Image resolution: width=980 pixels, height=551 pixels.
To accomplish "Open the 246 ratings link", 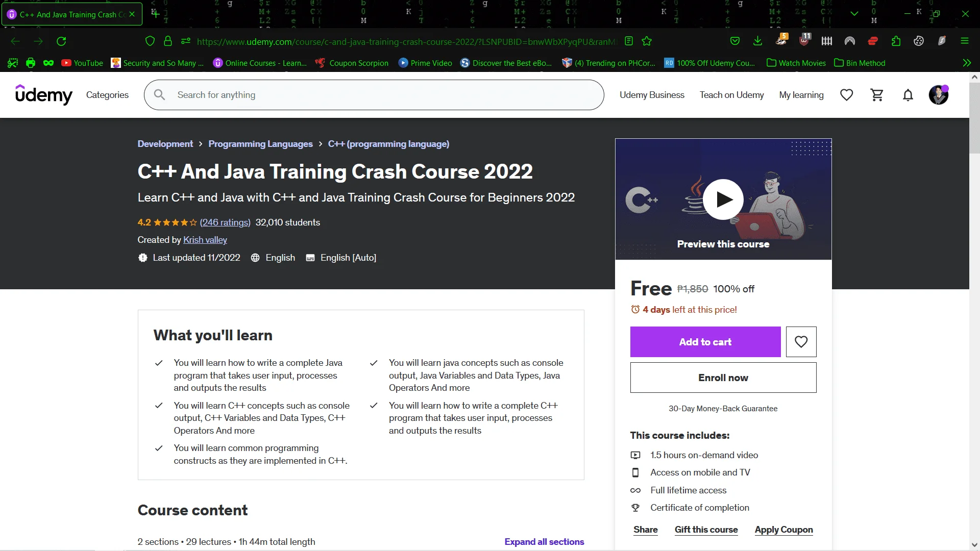I will point(225,222).
